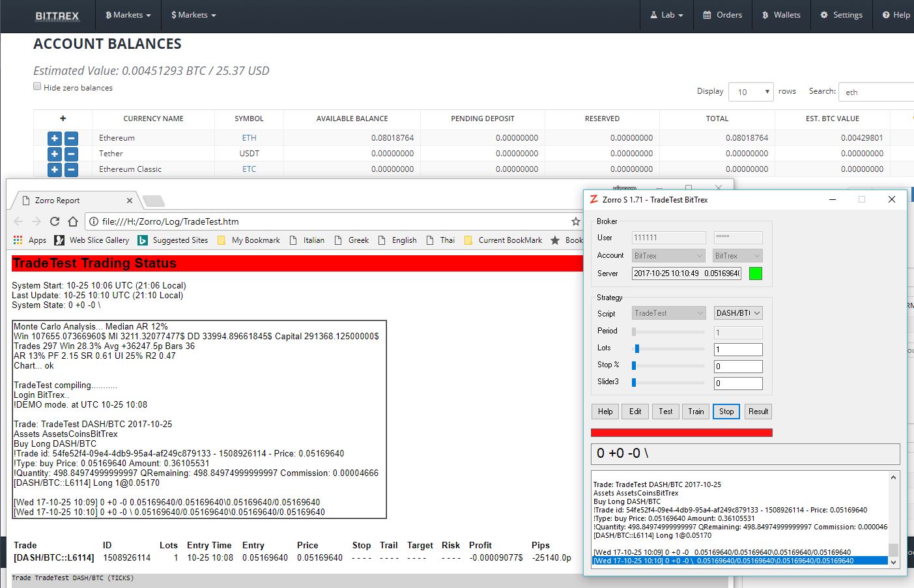914x588 pixels.
Task: Click the green server status indicator
Action: [755, 273]
